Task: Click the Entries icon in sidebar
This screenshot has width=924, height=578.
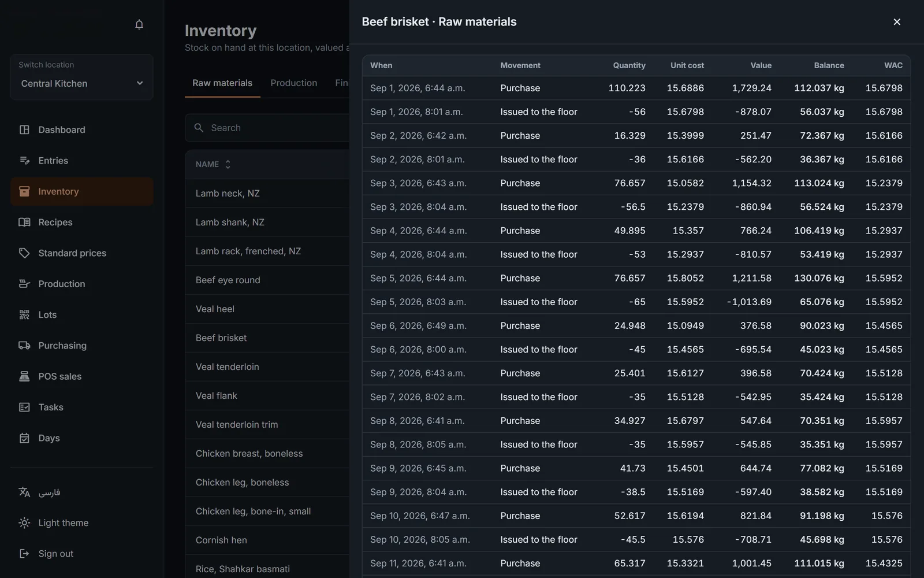Action: 24,161
